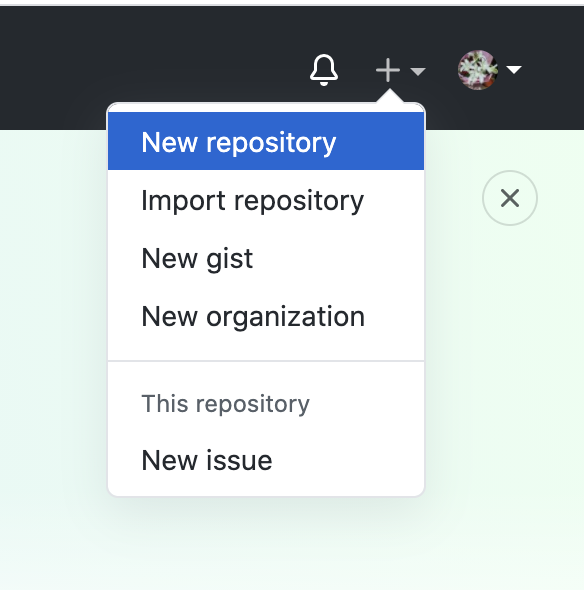Expand the caret next to the avatar
This screenshot has height=590, width=584.
514,70
